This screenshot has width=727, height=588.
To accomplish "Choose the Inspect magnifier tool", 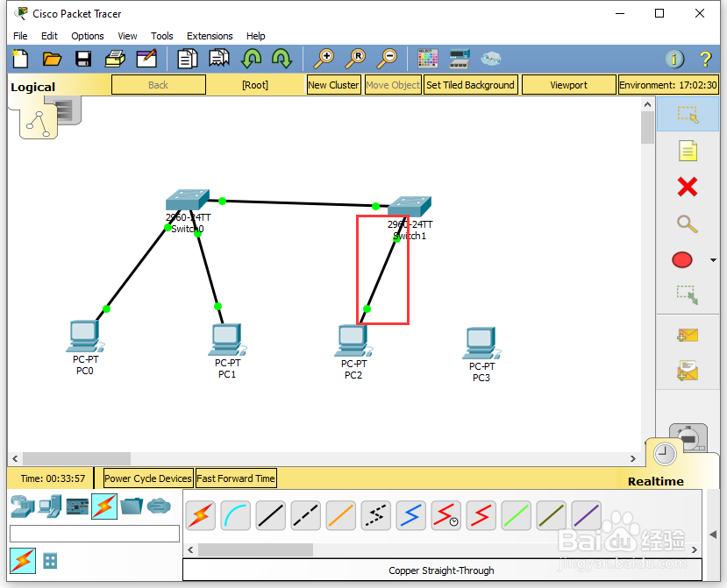I will click(x=688, y=224).
